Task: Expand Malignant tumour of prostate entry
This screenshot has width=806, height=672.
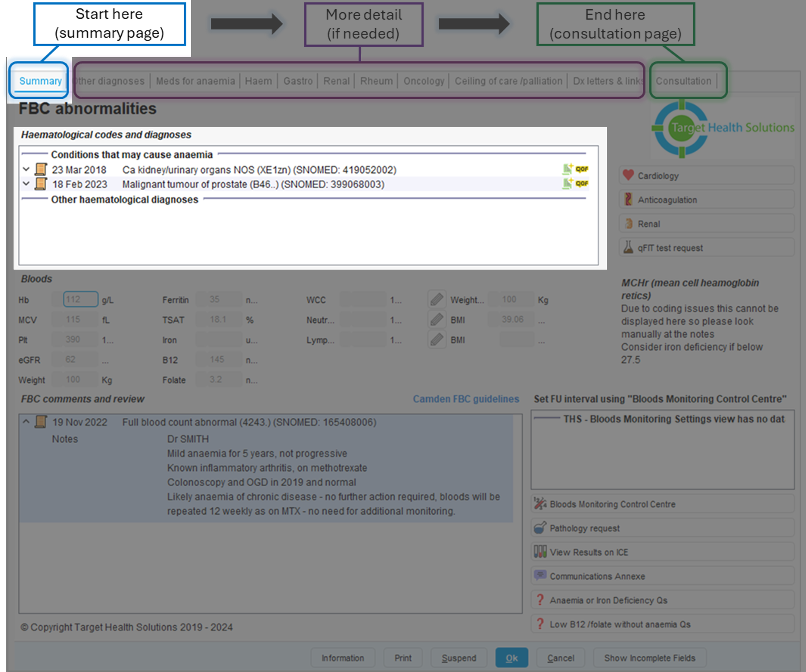Action: pos(26,184)
